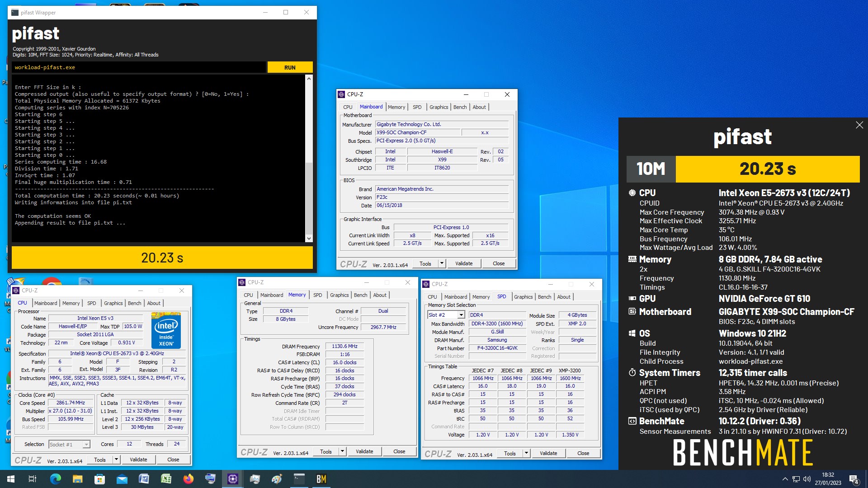Open the Memory tab in Mainboard CPU-Z window
The image size is (868, 488).
point(396,107)
